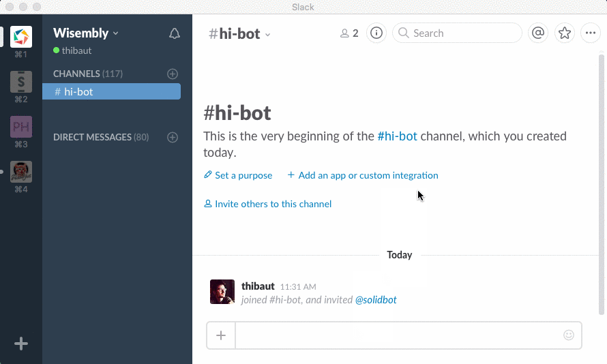Image resolution: width=607 pixels, height=364 pixels.
Task: Switch to the Wisembly workspace icon
Action: [x=21, y=37]
